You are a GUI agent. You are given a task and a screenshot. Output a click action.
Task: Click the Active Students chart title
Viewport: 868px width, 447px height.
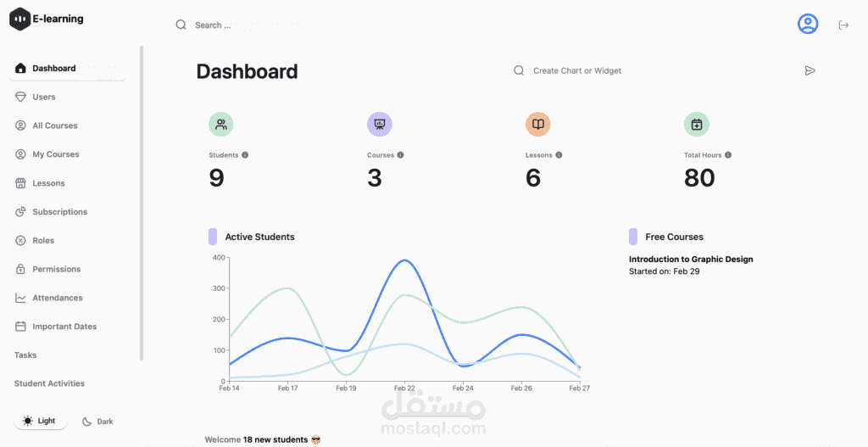(x=259, y=237)
